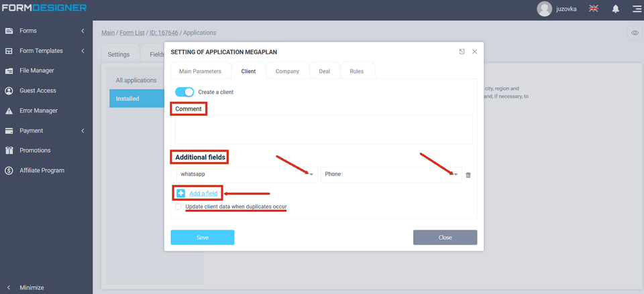Image resolution: width=644 pixels, height=294 pixels.
Task: Open the Forms sidebar icon
Action: point(9,31)
